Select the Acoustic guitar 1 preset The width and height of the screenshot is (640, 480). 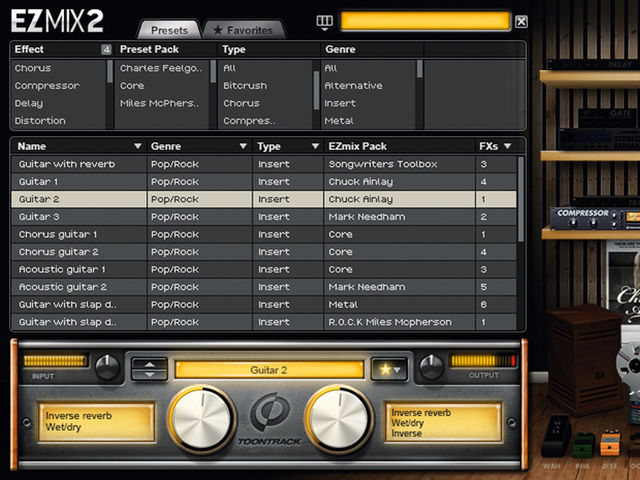click(x=264, y=269)
